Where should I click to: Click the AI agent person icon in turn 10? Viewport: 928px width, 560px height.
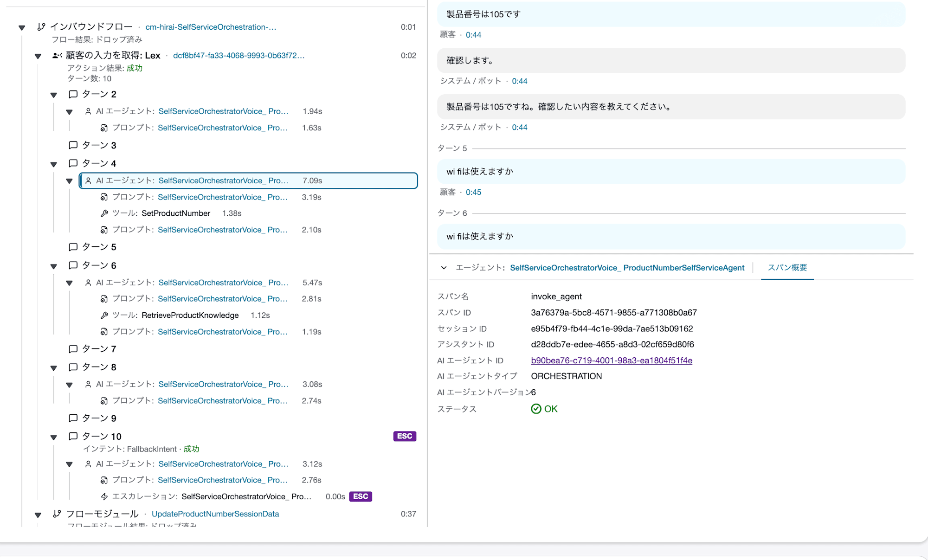pyautogui.click(x=88, y=464)
